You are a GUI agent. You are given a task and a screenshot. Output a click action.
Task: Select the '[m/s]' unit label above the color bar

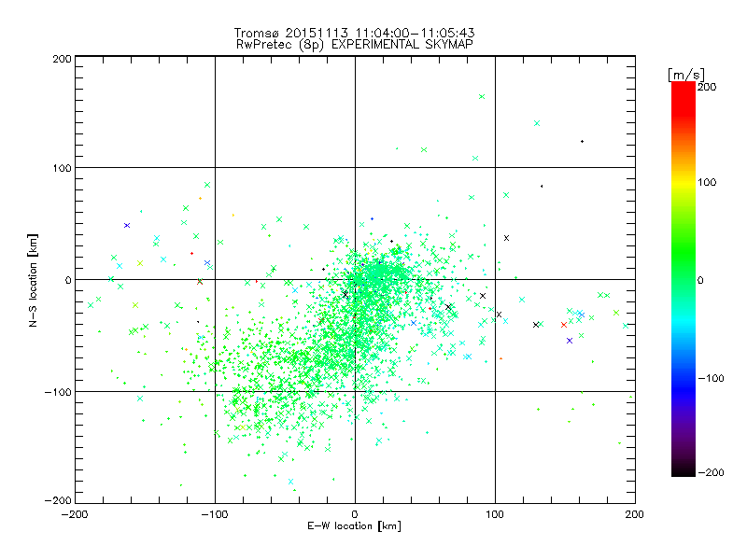pos(686,75)
